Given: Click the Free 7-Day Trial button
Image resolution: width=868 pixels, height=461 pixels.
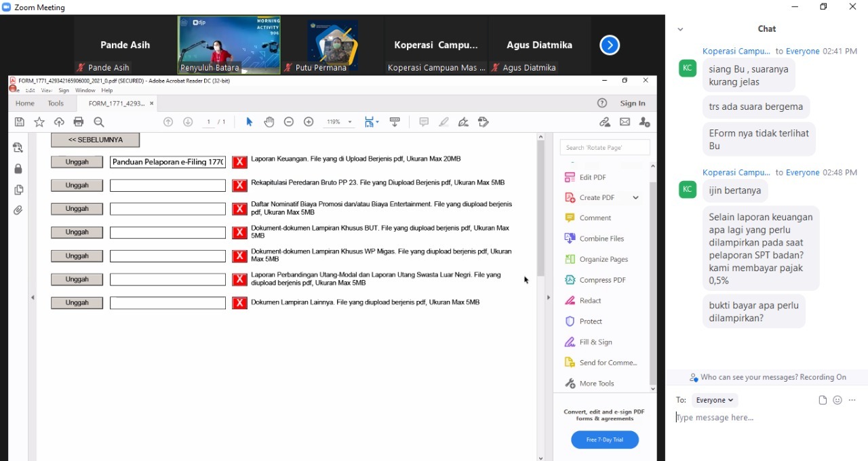Looking at the screenshot, I should pos(604,439).
